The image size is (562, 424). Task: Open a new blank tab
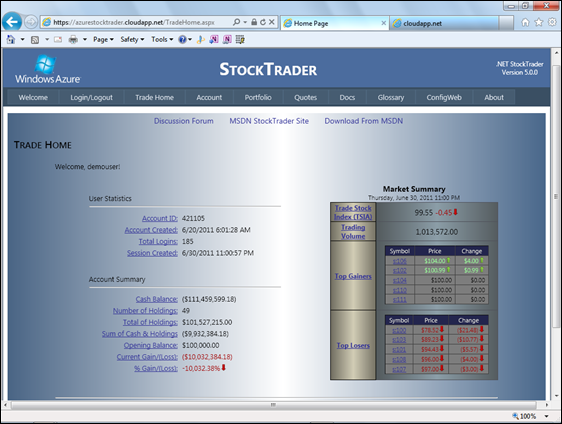pos(506,23)
